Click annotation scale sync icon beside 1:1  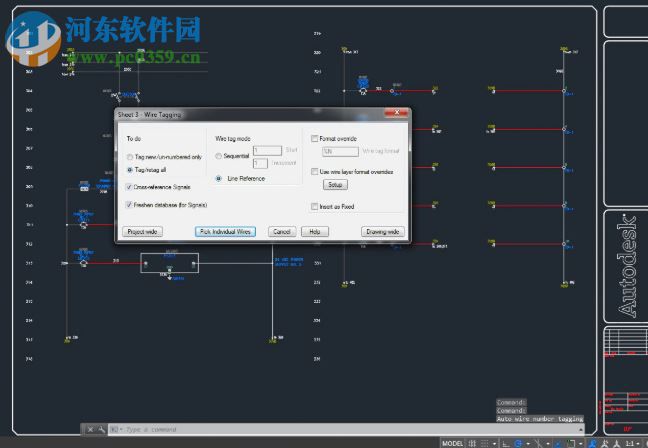617,443
